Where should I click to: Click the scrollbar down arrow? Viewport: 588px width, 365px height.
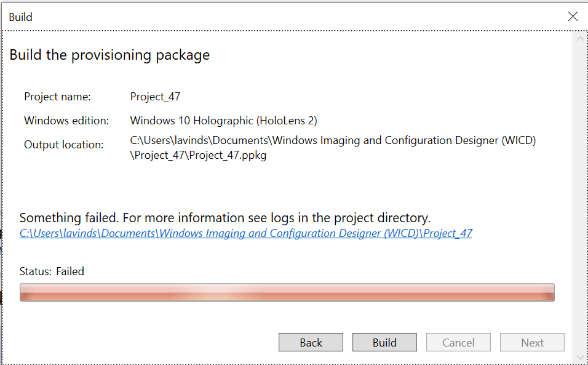(x=579, y=355)
